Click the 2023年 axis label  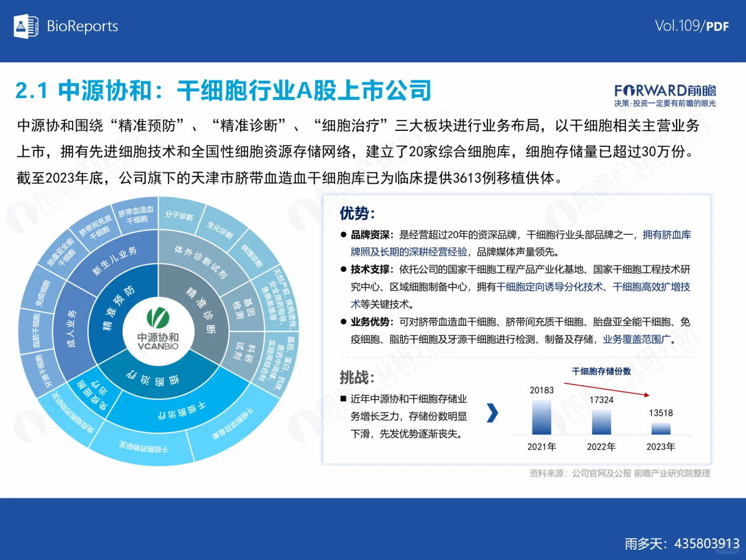coord(661,446)
